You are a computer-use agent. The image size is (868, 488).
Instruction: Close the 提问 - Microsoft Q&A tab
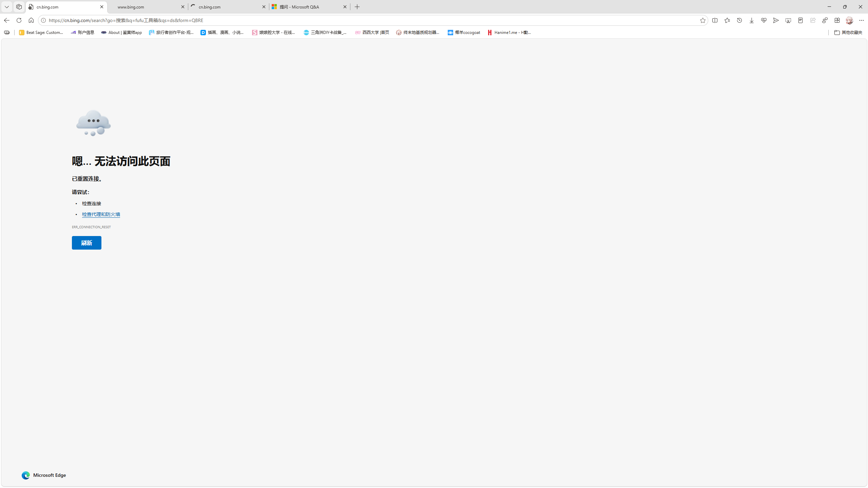coord(345,7)
